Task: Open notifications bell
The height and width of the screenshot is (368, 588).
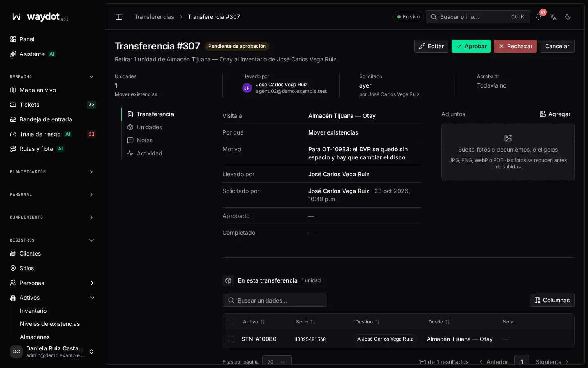Action: click(x=539, y=17)
